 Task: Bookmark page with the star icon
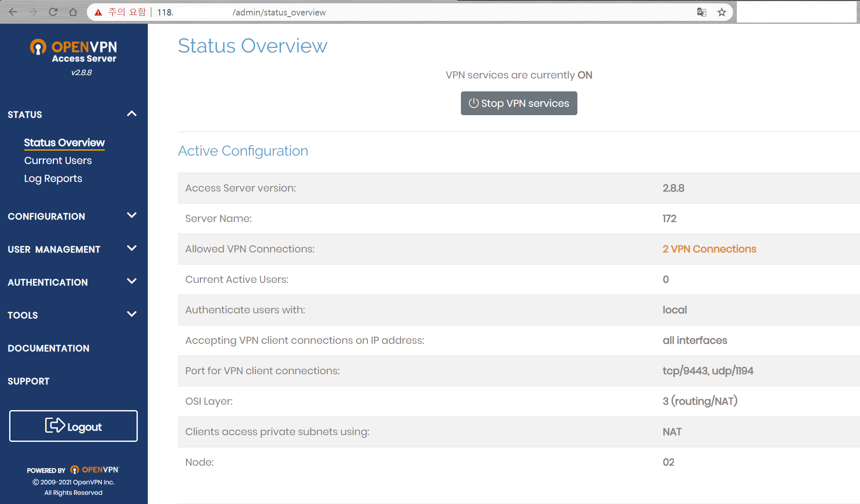pos(722,12)
